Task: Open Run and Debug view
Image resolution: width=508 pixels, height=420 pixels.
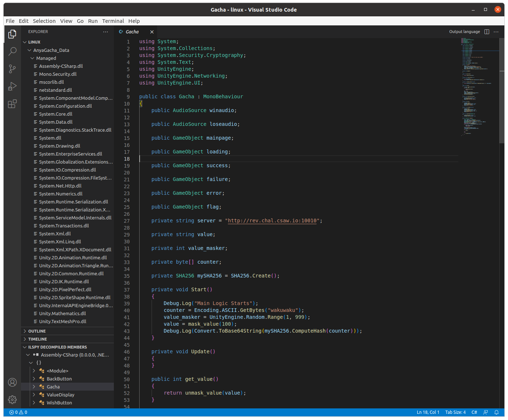Action: click(12, 86)
